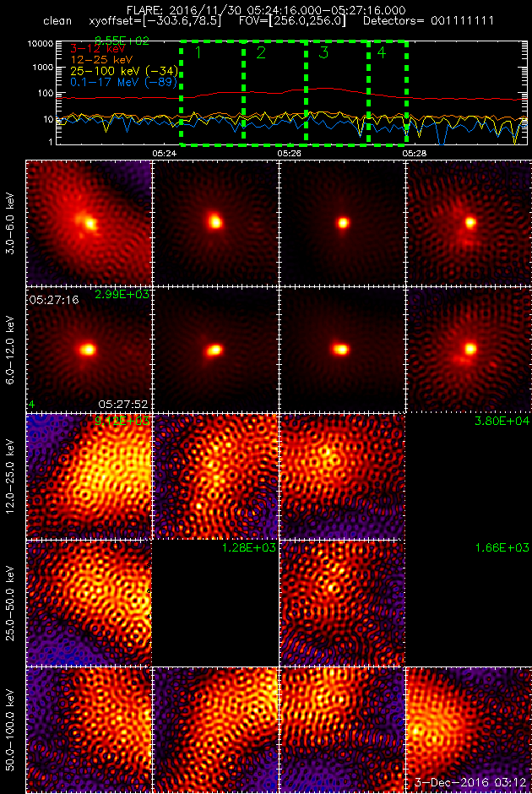Viewport: 532px width, 794px height.
Task: Click the green 1.66E+03 value
Action: 502,547
